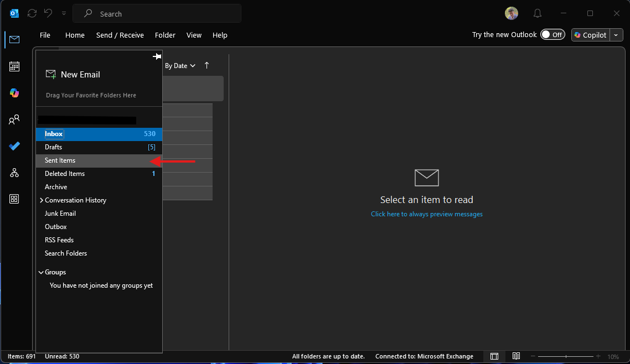The width and height of the screenshot is (630, 364).
Task: Reverse sort order with the up arrow
Action: point(207,65)
